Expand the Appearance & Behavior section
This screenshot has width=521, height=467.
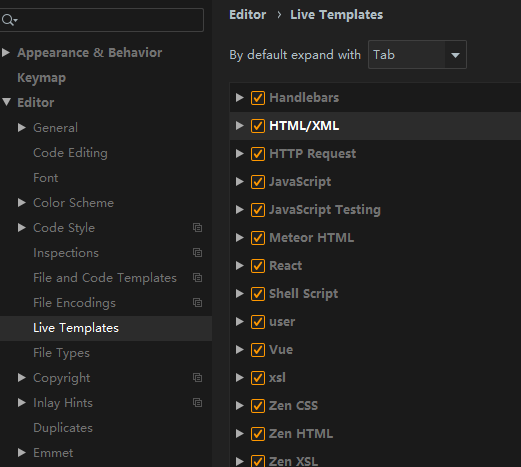click(6, 52)
